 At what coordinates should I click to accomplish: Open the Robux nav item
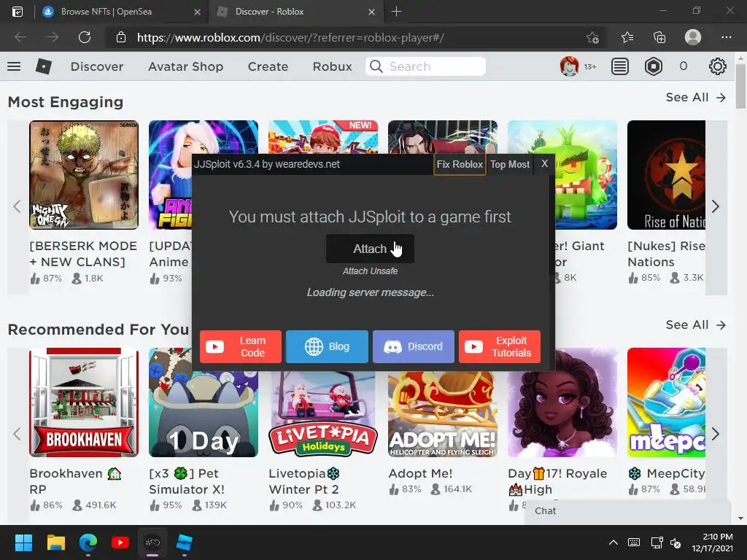pos(332,66)
